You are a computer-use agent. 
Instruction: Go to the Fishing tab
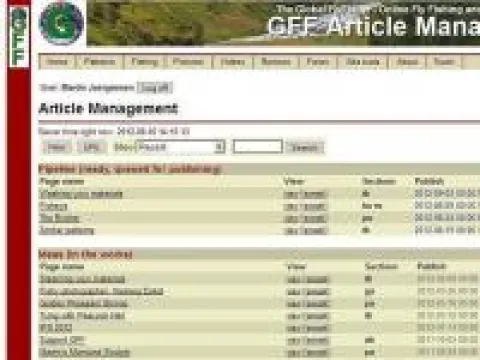[144, 62]
